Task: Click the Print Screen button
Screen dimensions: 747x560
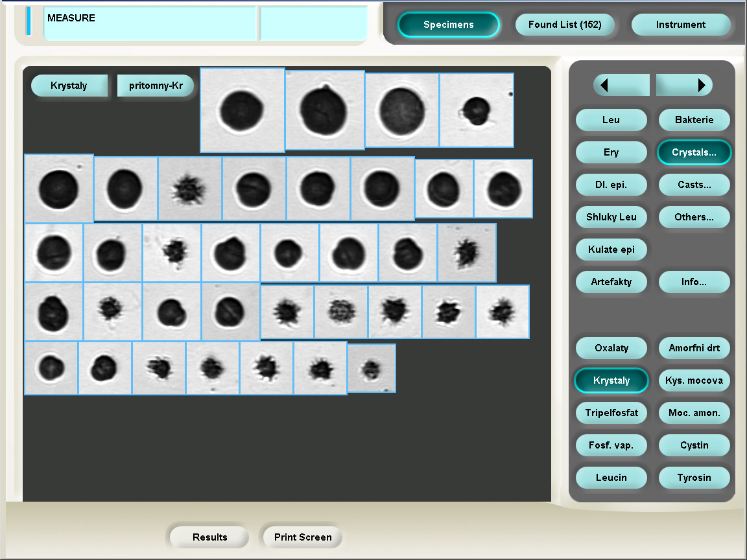Action: pyautogui.click(x=303, y=537)
